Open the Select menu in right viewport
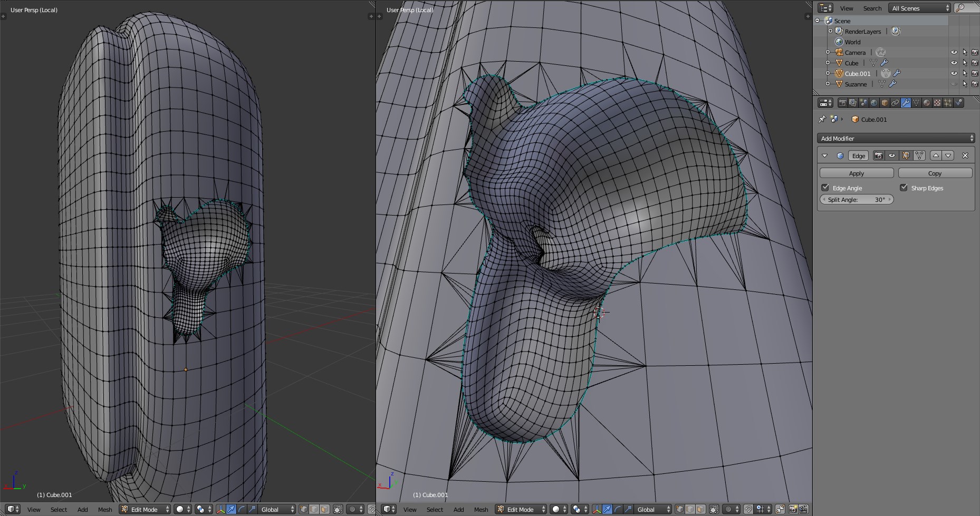 435,509
